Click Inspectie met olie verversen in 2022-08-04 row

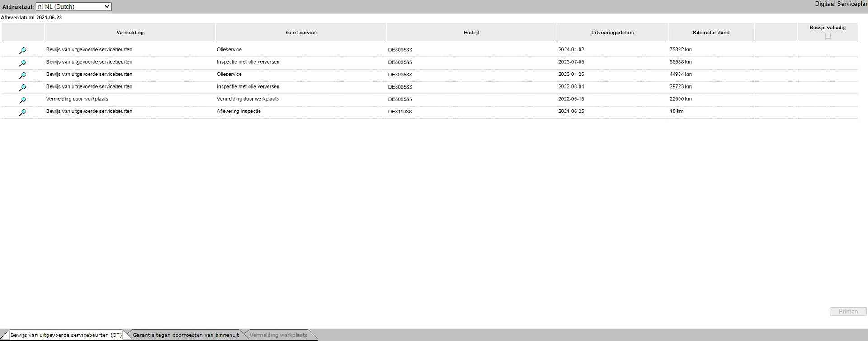coord(248,86)
